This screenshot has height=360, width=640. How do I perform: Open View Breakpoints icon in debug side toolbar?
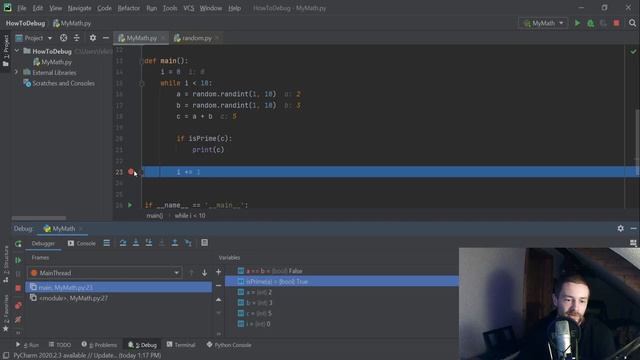point(18,305)
